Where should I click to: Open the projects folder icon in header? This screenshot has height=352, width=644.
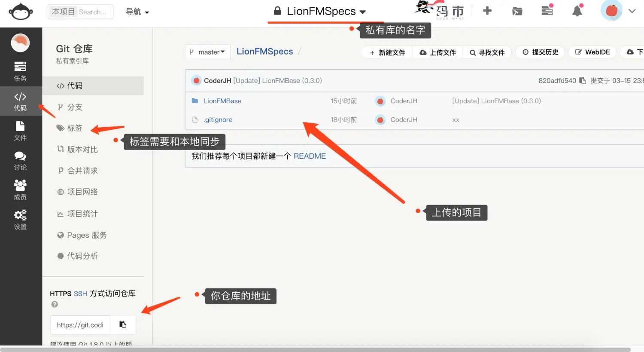(x=517, y=11)
